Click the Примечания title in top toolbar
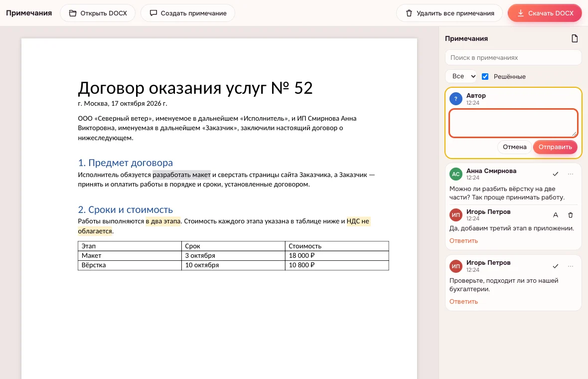Screen dimensions: 588x379 [x=29, y=13]
